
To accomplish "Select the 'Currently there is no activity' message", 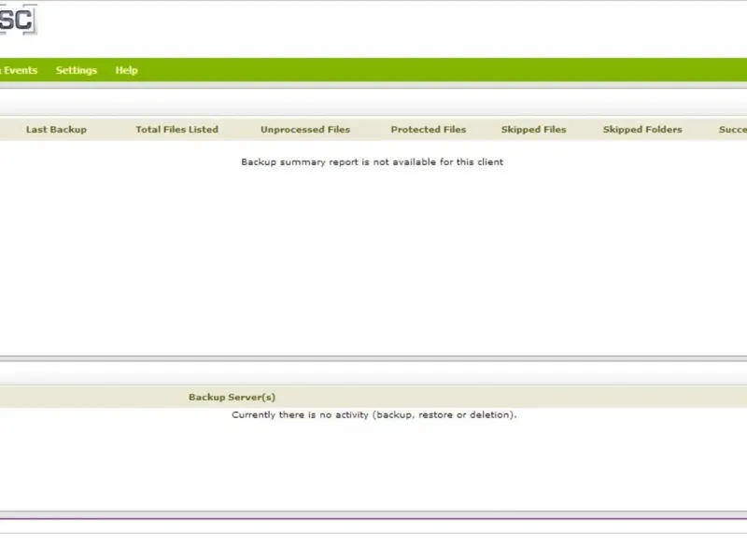I will (374, 414).
